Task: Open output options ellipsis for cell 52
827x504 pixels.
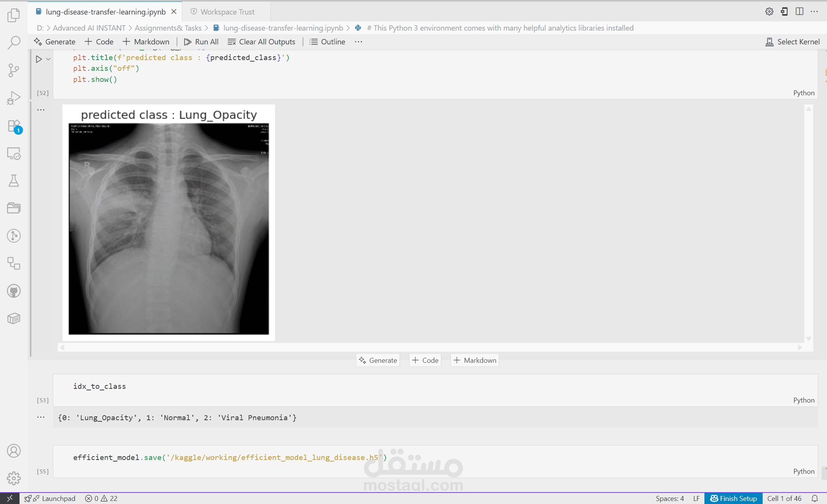Action: [x=41, y=110]
